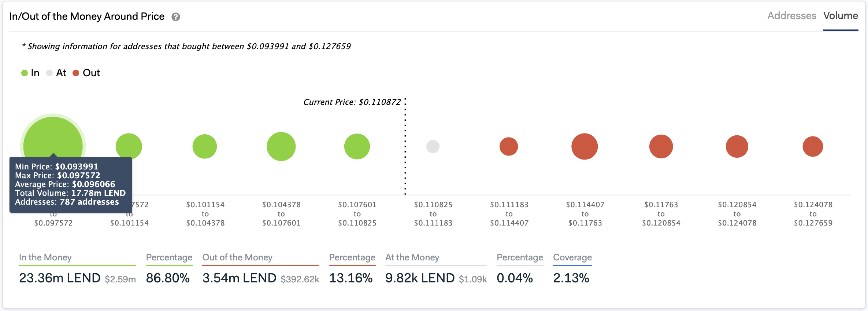Select green bubble above $0.107601 to $0.110825
868x311 pixels.
[357, 146]
